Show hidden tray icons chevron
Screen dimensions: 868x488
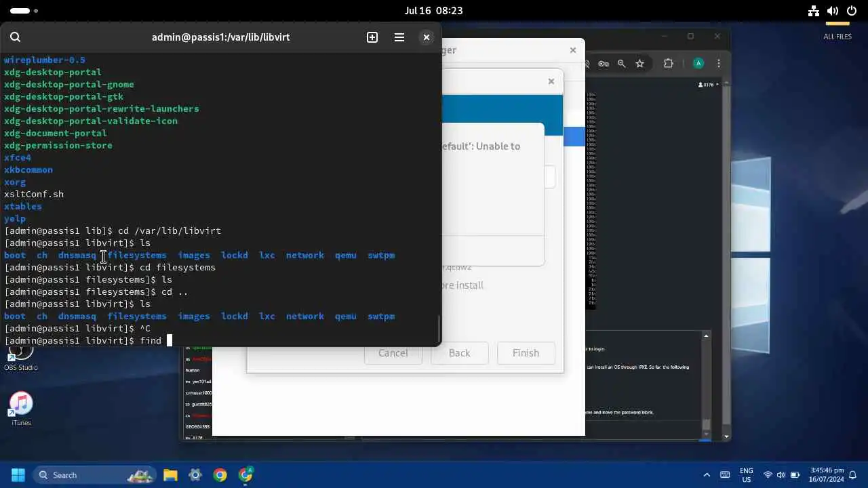click(707, 475)
